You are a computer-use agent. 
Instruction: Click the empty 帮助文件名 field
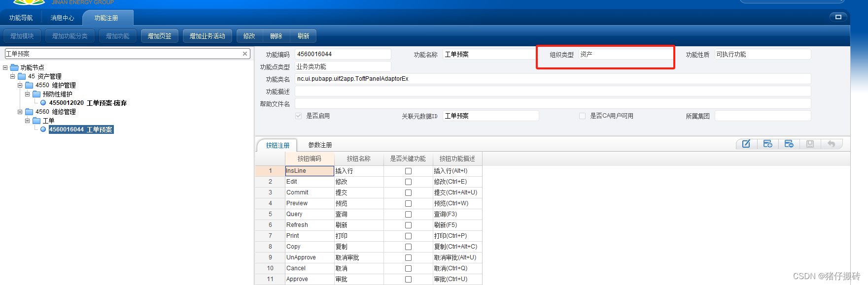(x=553, y=103)
